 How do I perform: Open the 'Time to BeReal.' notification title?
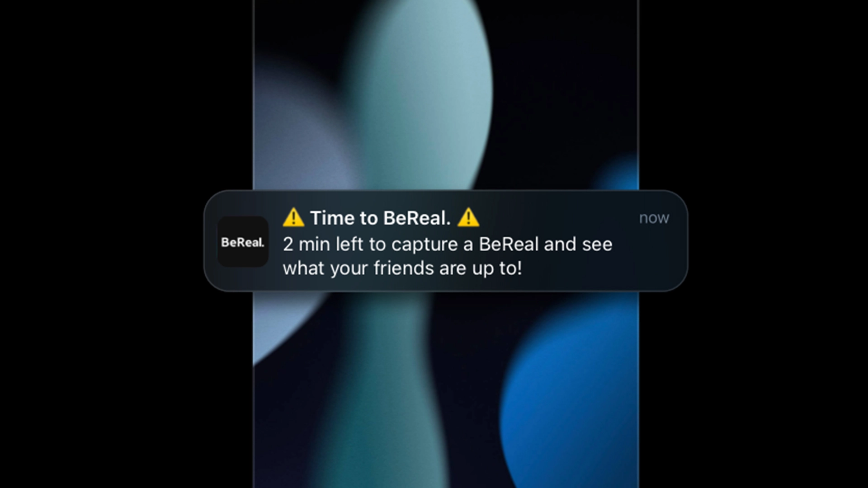[381, 218]
